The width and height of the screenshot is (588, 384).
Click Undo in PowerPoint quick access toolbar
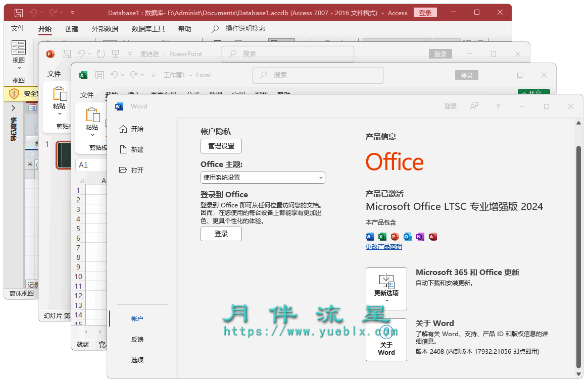point(81,54)
